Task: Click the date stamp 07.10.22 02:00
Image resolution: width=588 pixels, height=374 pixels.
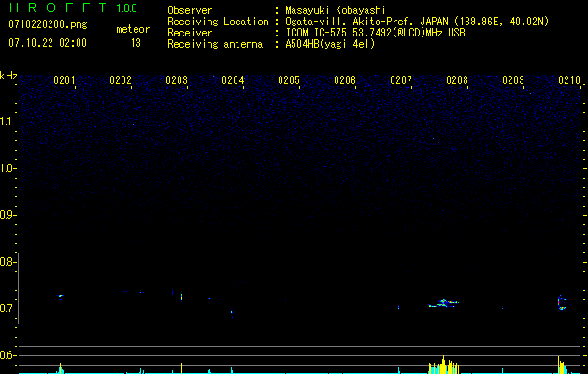Action: (x=48, y=42)
